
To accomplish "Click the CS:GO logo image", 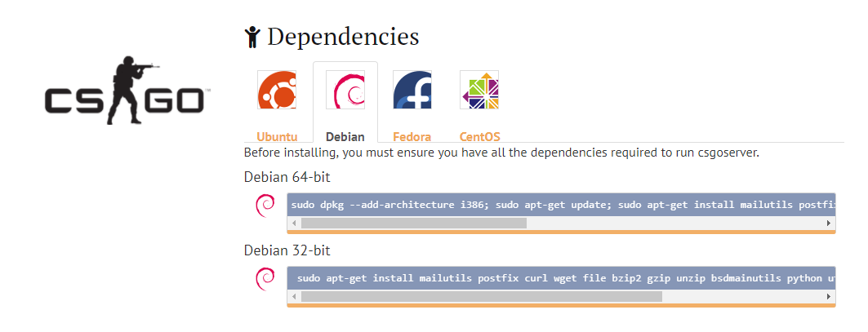I will tap(125, 91).
